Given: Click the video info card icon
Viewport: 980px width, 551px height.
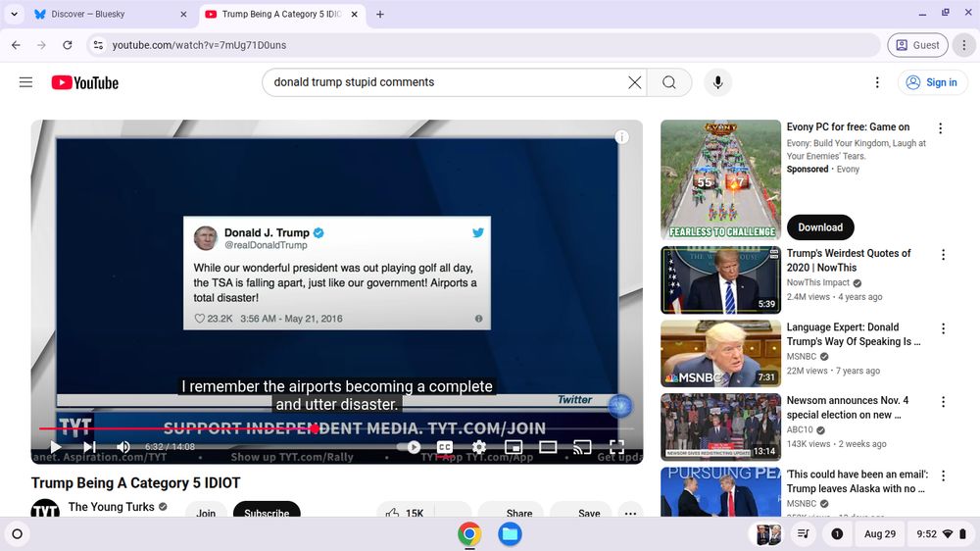Looking at the screenshot, I should click(x=621, y=137).
